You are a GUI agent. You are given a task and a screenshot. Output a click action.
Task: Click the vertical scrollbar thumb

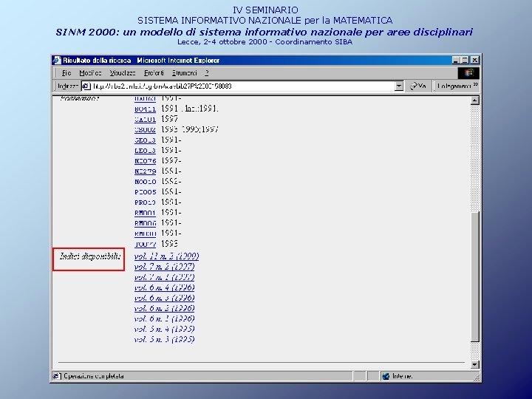(475, 276)
